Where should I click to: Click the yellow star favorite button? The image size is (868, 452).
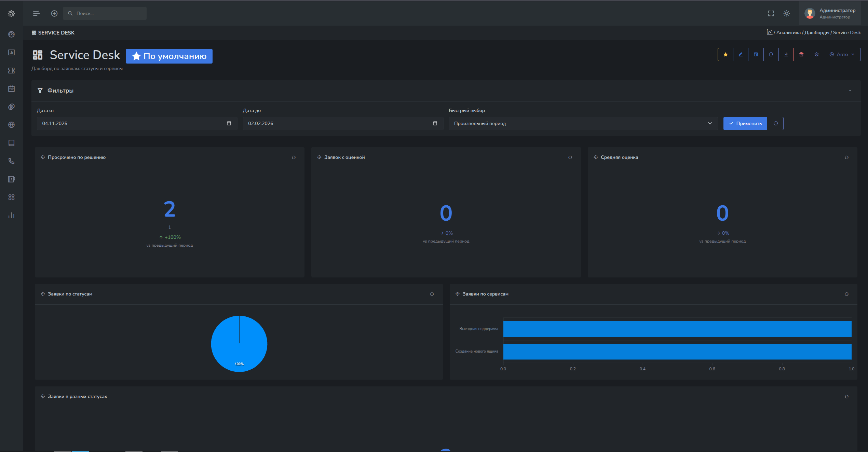[725, 55]
